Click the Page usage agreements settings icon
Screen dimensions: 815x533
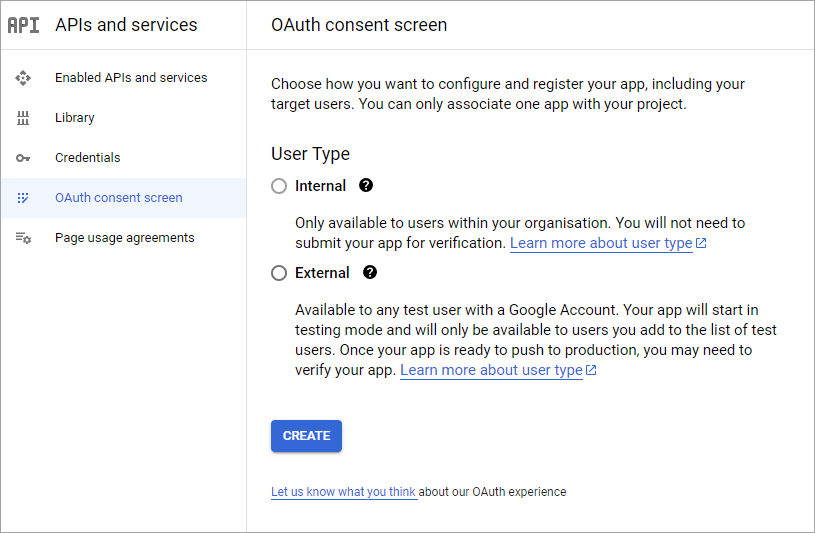tap(23, 238)
